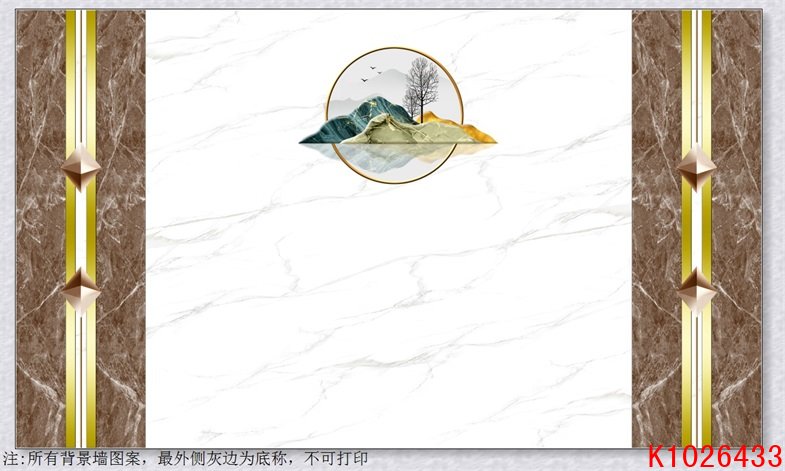Click the lower diamond stud on left gold strip
Screen dimensions: 785x471
click(81, 292)
